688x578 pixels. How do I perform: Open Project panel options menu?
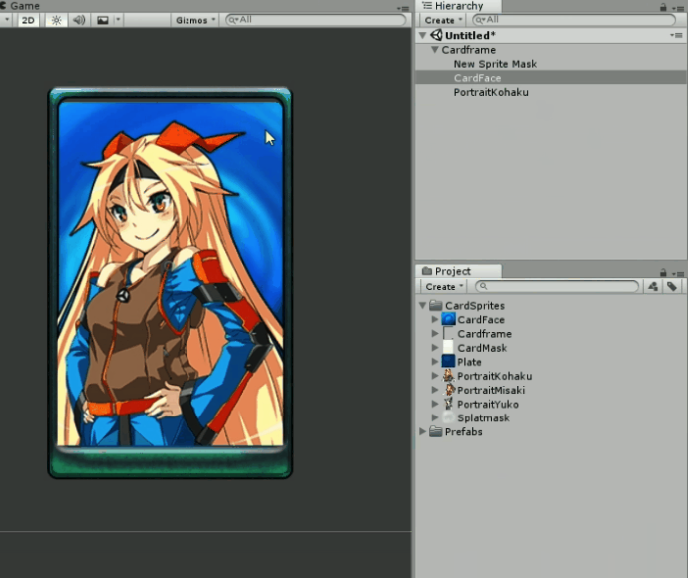678,273
